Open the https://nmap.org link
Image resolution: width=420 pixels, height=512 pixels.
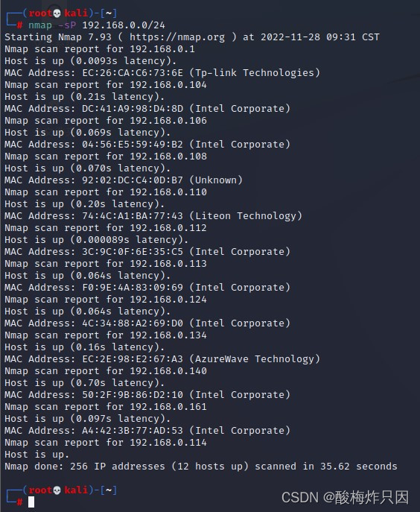coord(177,37)
